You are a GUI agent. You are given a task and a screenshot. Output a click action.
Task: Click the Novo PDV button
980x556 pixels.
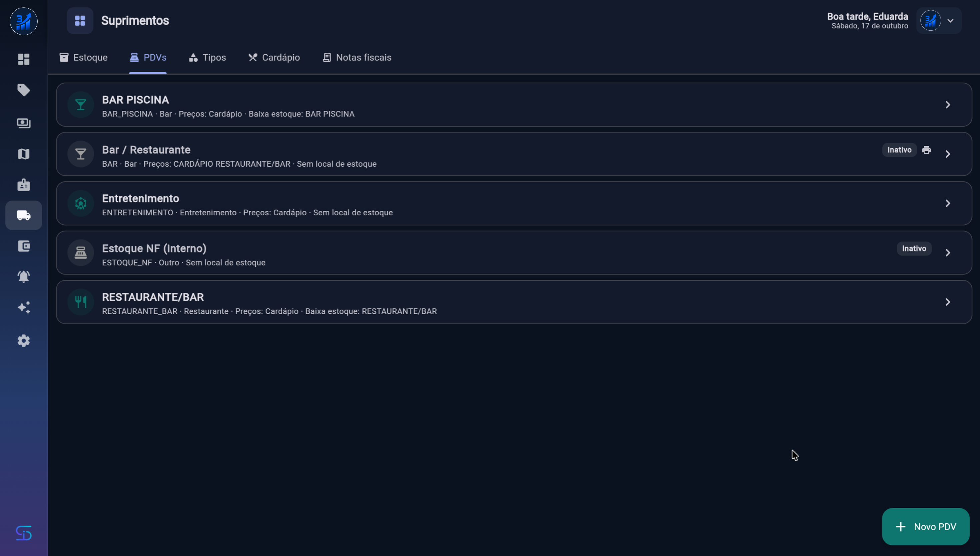tap(926, 527)
